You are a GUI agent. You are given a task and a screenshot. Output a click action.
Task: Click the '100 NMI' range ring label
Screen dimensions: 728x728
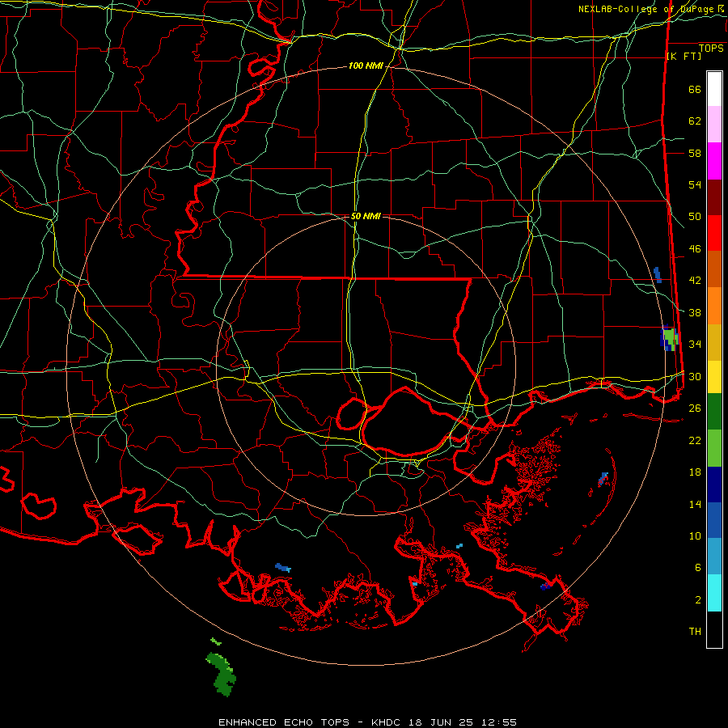point(366,66)
